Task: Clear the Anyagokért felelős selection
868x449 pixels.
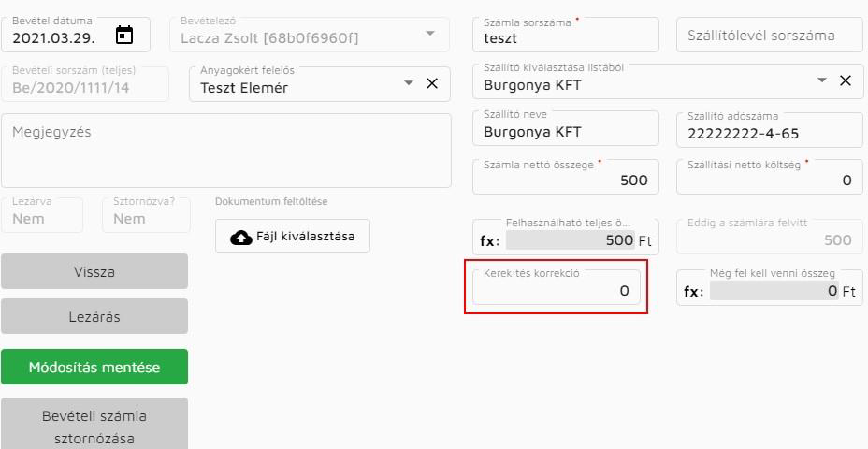Action: (432, 83)
